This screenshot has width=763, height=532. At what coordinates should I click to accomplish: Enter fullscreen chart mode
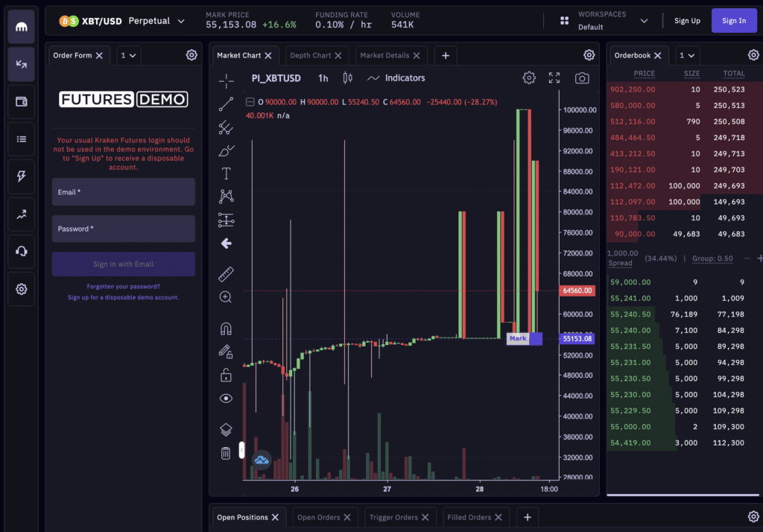pos(554,78)
